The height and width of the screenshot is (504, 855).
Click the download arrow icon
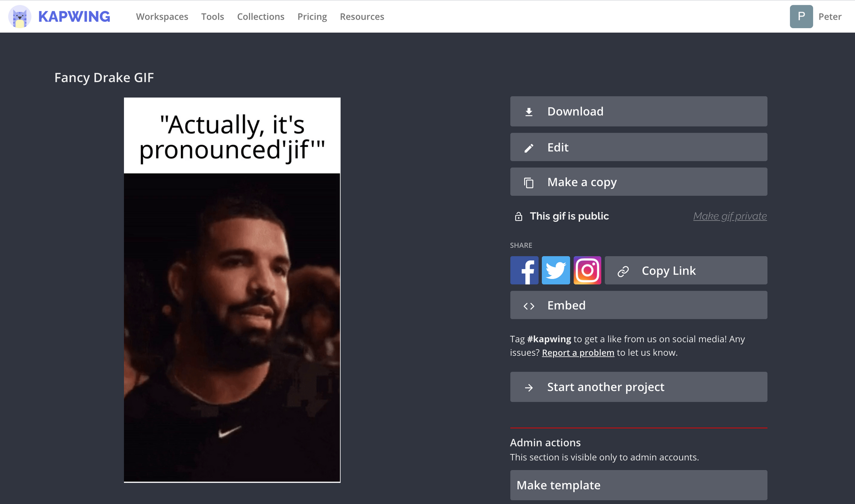[529, 112]
